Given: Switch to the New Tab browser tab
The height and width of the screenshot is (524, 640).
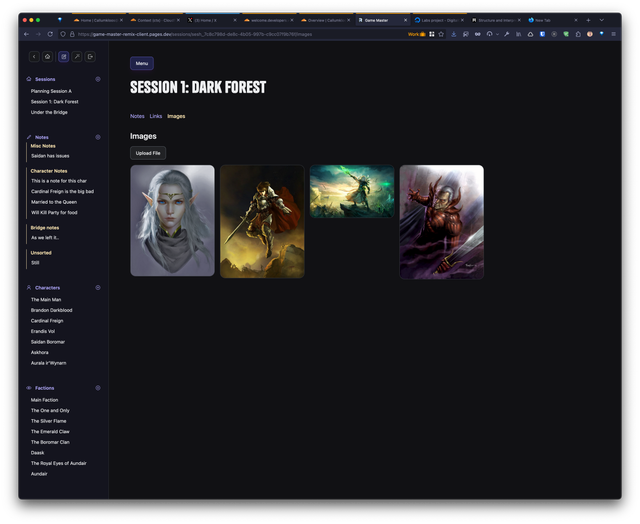Looking at the screenshot, I should [553, 20].
